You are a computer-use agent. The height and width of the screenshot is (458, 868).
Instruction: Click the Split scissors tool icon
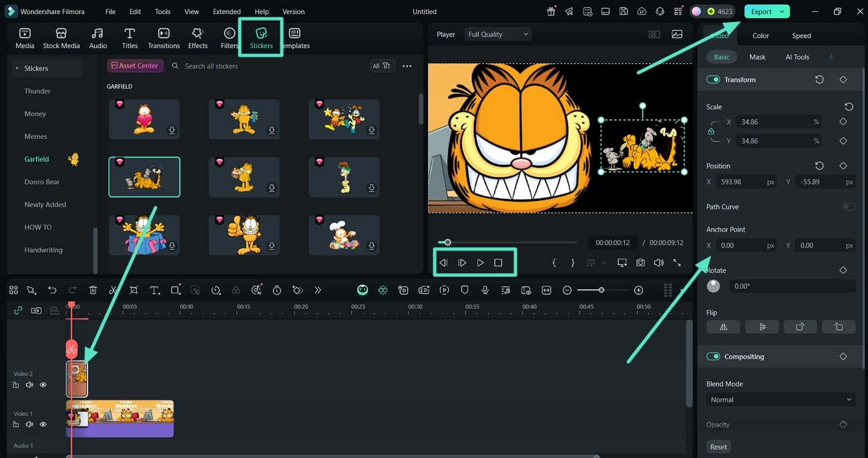coord(113,290)
